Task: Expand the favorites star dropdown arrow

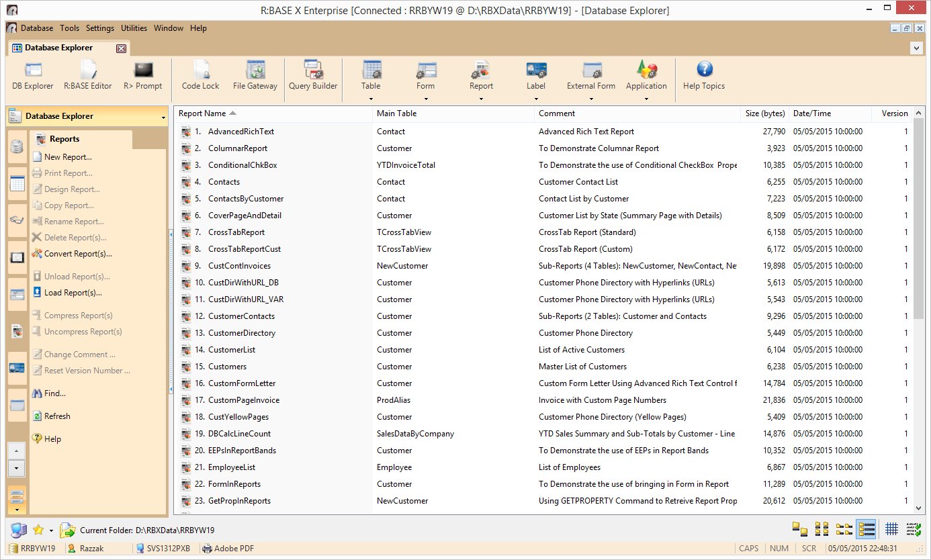Action: [x=50, y=530]
